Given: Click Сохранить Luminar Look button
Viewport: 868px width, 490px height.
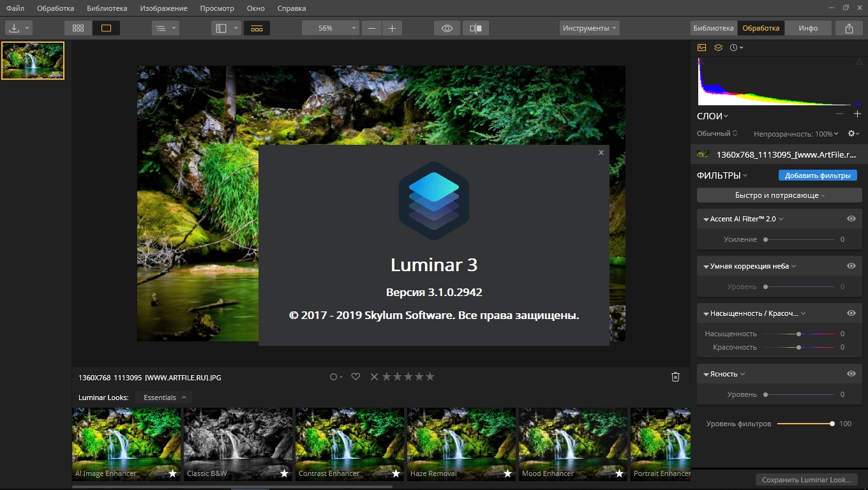Looking at the screenshot, I should click(x=806, y=480).
